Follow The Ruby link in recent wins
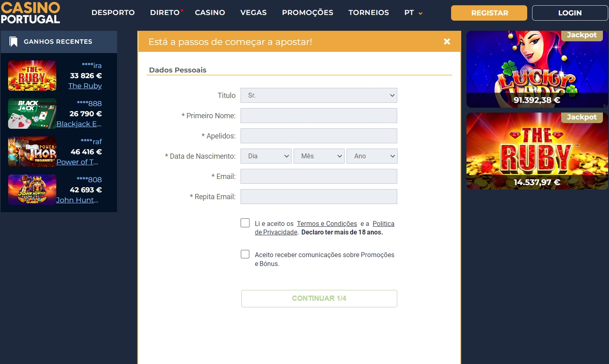This screenshot has height=364, width=609. tap(85, 86)
